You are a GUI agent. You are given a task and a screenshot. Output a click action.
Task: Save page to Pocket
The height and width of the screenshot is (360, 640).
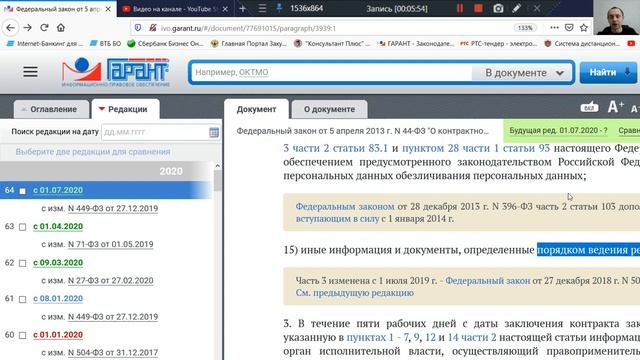[569, 28]
